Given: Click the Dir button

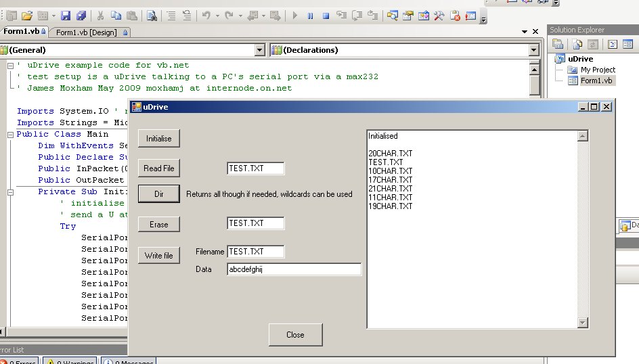Looking at the screenshot, I should click(x=159, y=194).
